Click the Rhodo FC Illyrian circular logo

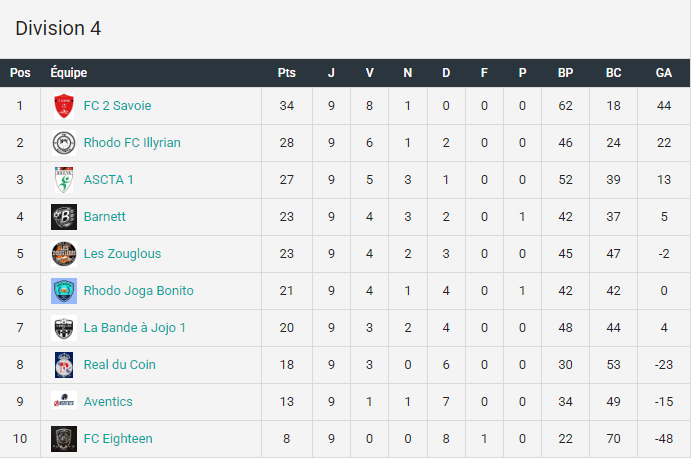64,143
